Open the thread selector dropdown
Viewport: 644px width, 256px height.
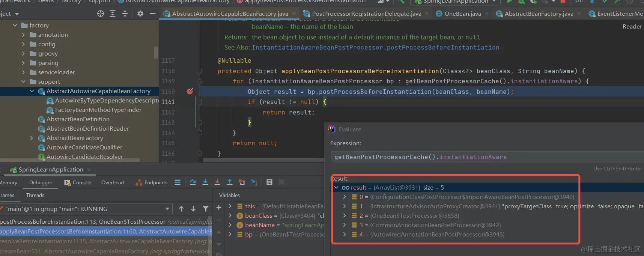(x=167, y=209)
